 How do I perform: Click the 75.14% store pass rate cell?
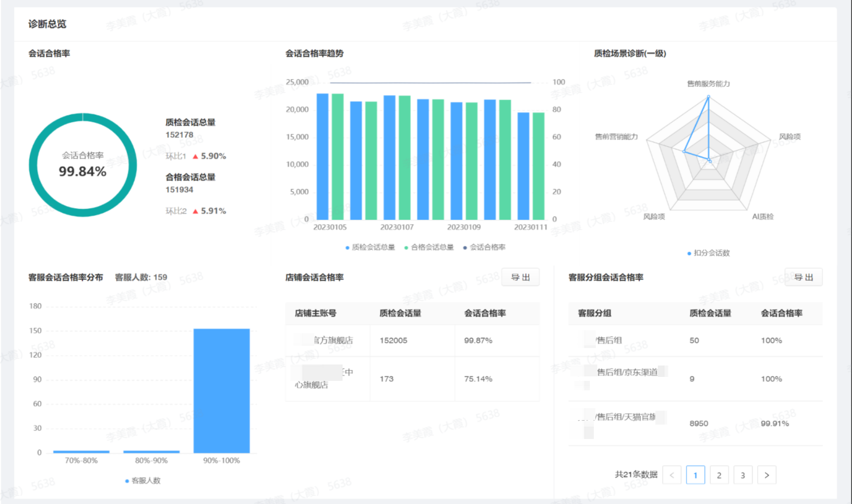pyautogui.click(x=478, y=379)
